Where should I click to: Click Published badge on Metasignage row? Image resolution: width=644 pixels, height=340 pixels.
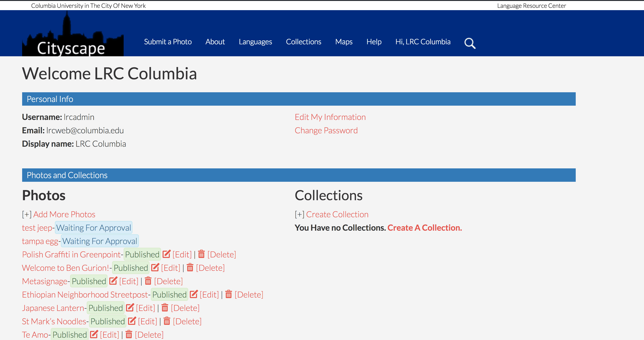pos(89,281)
